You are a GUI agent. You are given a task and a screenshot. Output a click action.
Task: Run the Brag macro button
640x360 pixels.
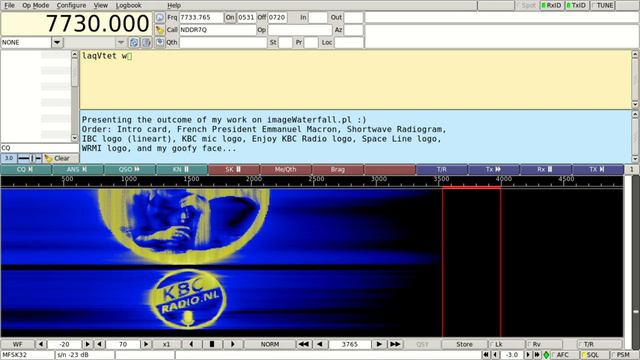tap(338, 169)
